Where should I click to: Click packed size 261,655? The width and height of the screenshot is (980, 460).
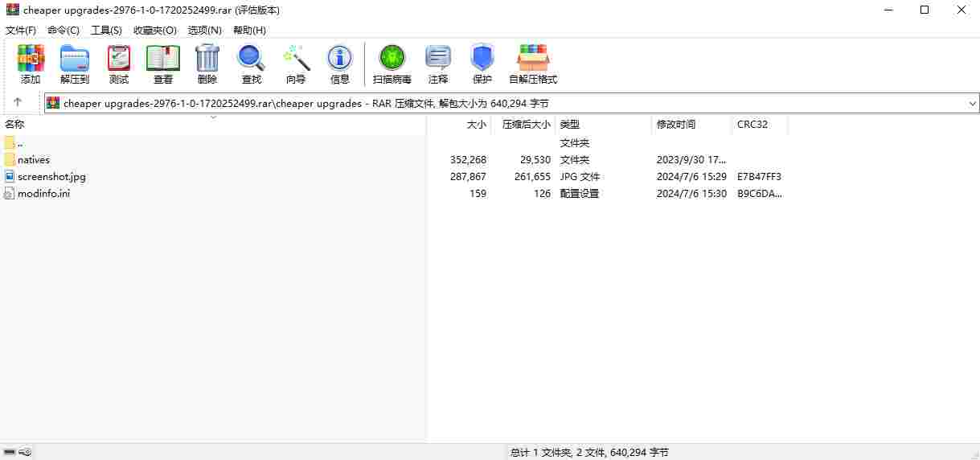click(532, 176)
